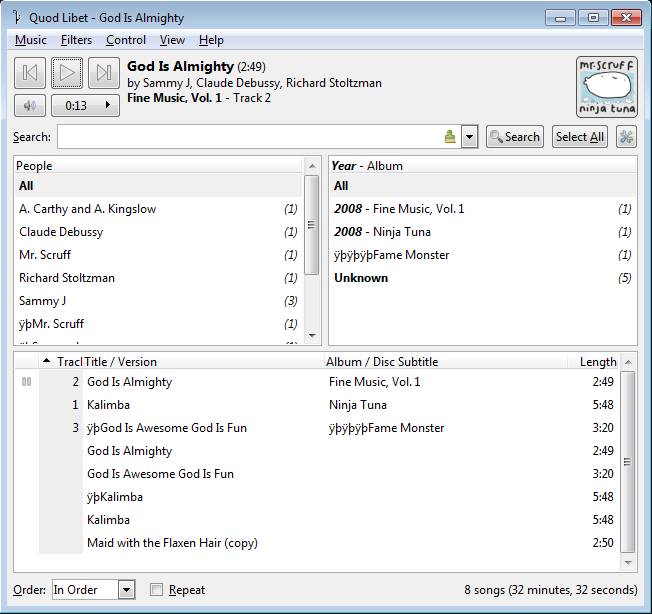Viewport: 652px width, 614px height.
Task: Select track 3 ÿþGod Is Awesome God Is Fun
Action: pos(317,428)
